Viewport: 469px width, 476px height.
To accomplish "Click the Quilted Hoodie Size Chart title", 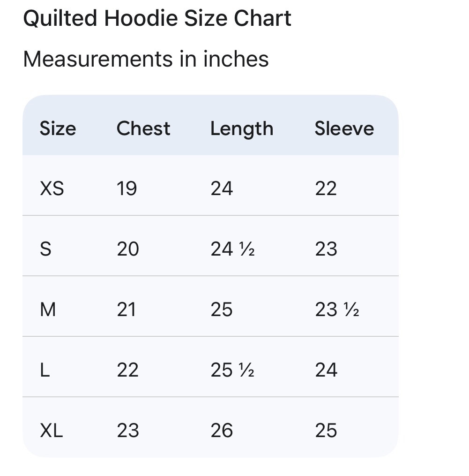I will point(157,19).
